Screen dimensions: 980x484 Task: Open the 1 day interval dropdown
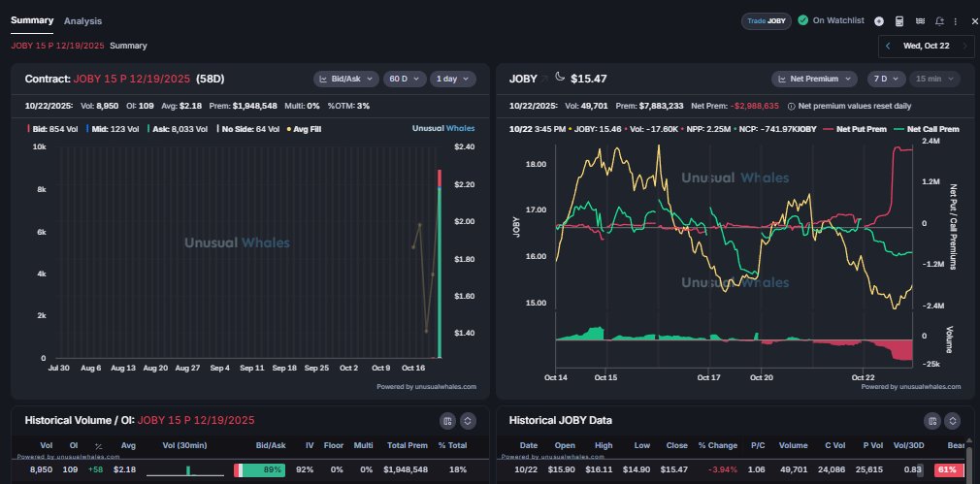453,79
